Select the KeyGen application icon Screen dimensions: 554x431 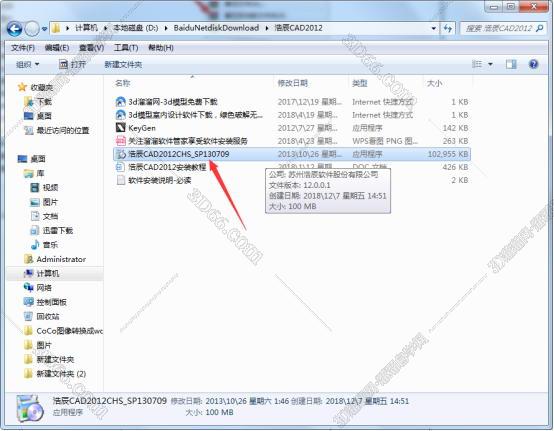coord(120,128)
